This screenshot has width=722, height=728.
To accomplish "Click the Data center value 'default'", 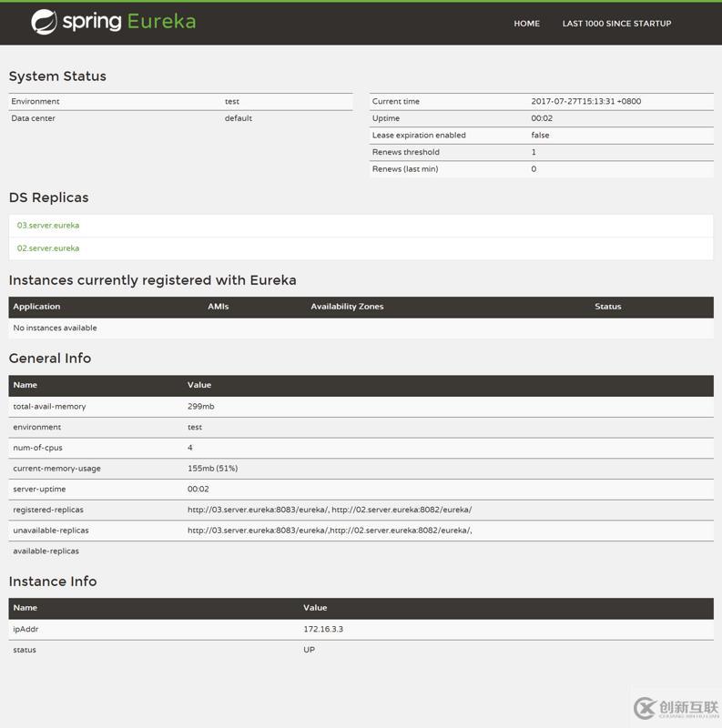I will coord(239,118).
